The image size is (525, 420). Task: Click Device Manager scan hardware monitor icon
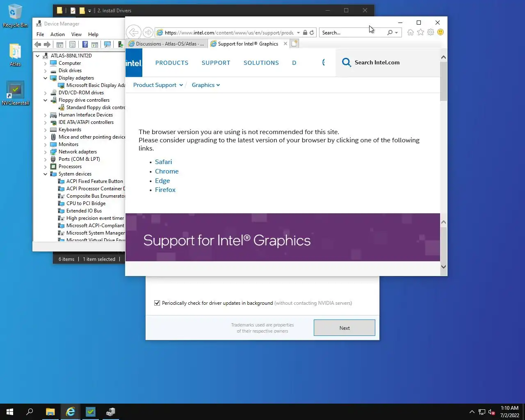(107, 44)
